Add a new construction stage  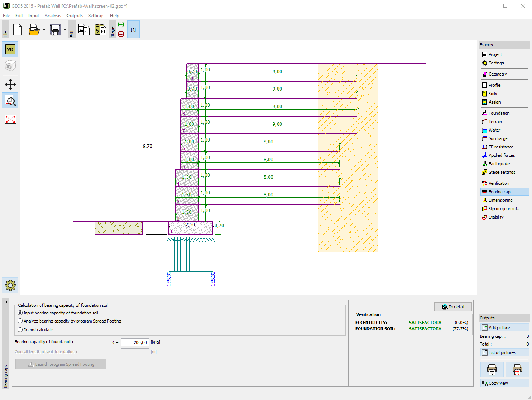click(x=121, y=25)
